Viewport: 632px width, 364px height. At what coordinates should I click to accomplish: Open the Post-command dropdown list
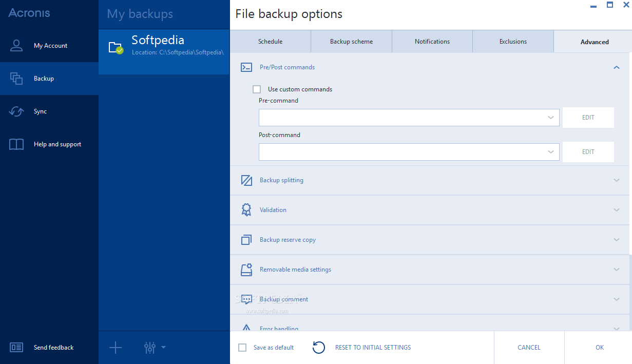tap(551, 152)
